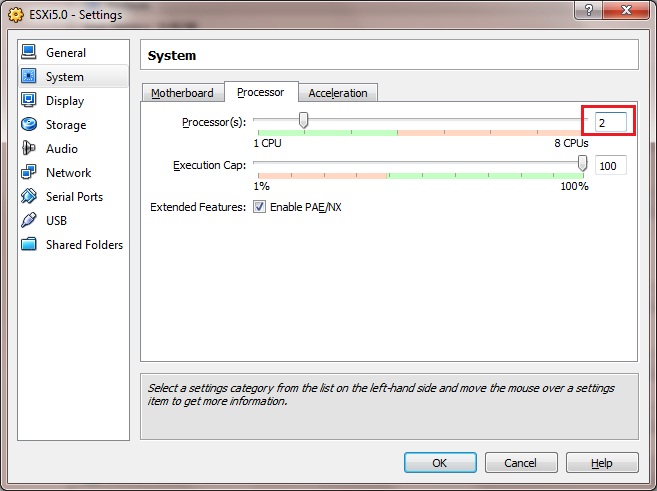
Task: Click the Display screen icon in sidebar
Action: [x=29, y=100]
